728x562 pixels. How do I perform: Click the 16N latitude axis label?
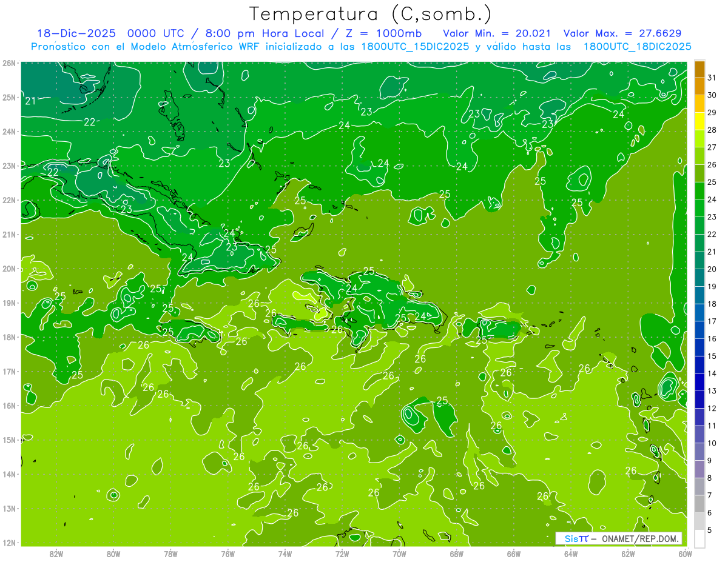tap(9, 406)
